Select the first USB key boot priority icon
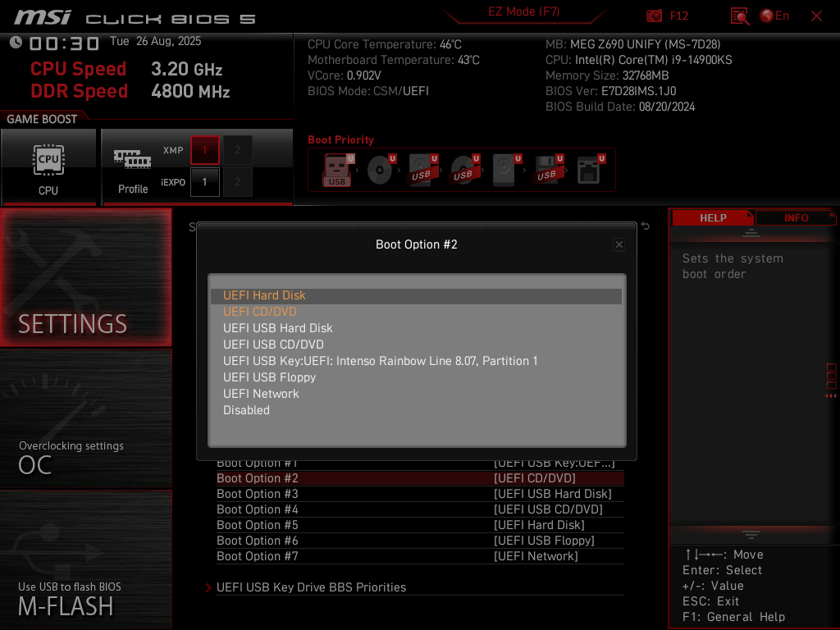Screen dimensions: 840x630 click(337, 170)
